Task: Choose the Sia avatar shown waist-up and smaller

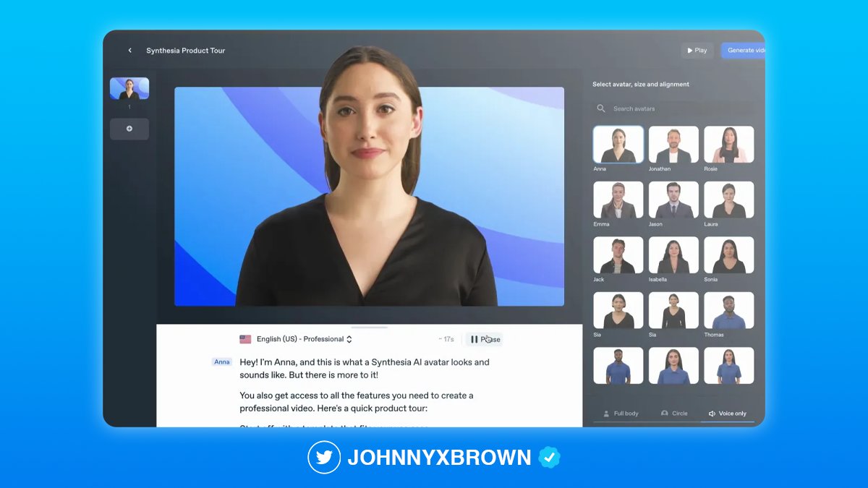Action: (x=673, y=310)
